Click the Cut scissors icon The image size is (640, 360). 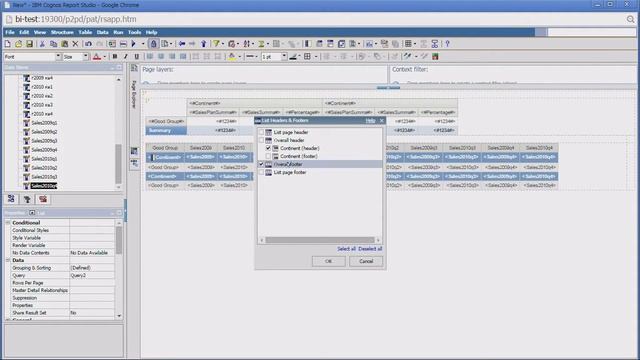pos(42,44)
